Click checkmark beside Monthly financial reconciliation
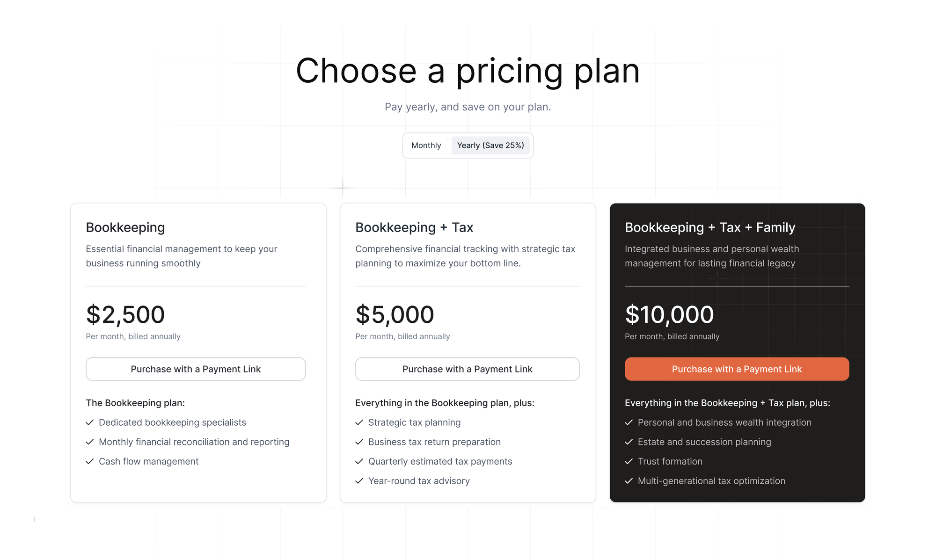Viewport: 936px width, 560px height. (90, 442)
